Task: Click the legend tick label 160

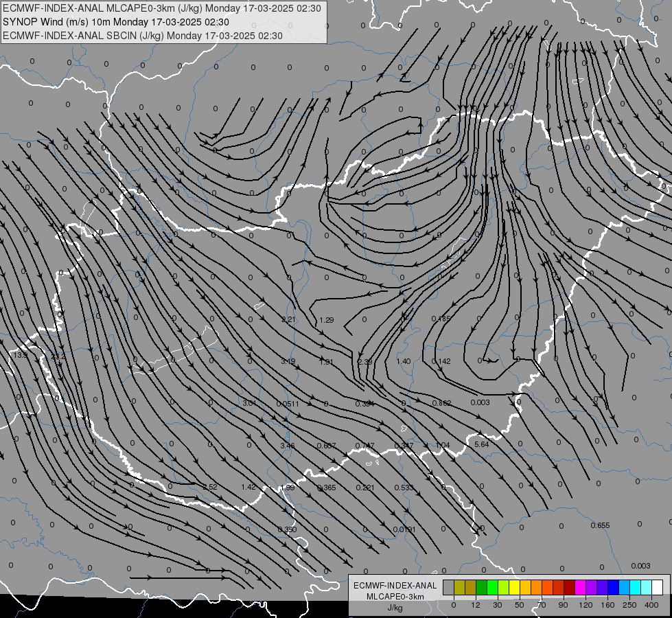Action: coord(607,605)
